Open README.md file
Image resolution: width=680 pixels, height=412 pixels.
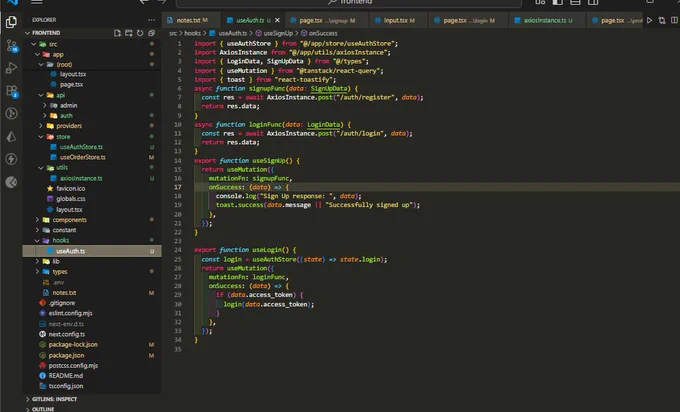coord(65,376)
